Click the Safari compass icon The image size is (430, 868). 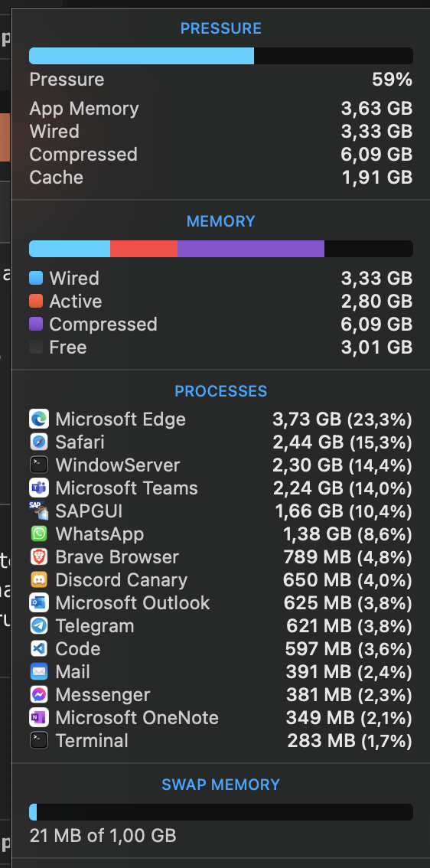pyautogui.click(x=39, y=442)
